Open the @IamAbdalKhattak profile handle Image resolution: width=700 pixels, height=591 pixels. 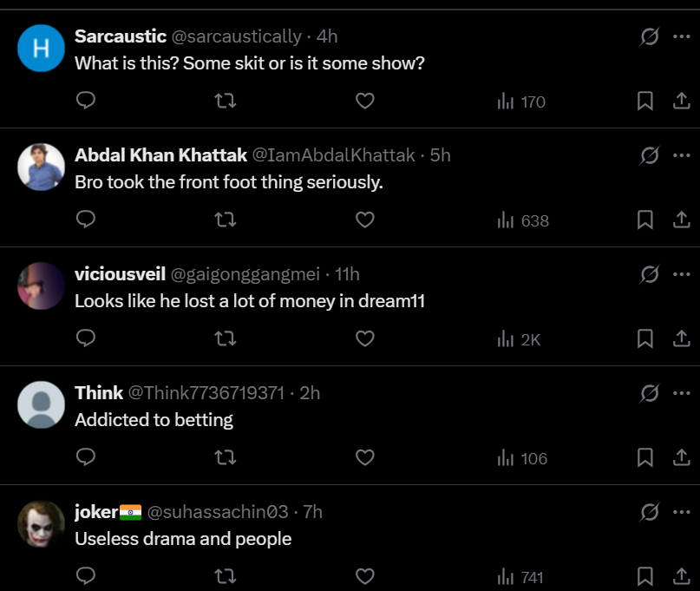(x=332, y=155)
